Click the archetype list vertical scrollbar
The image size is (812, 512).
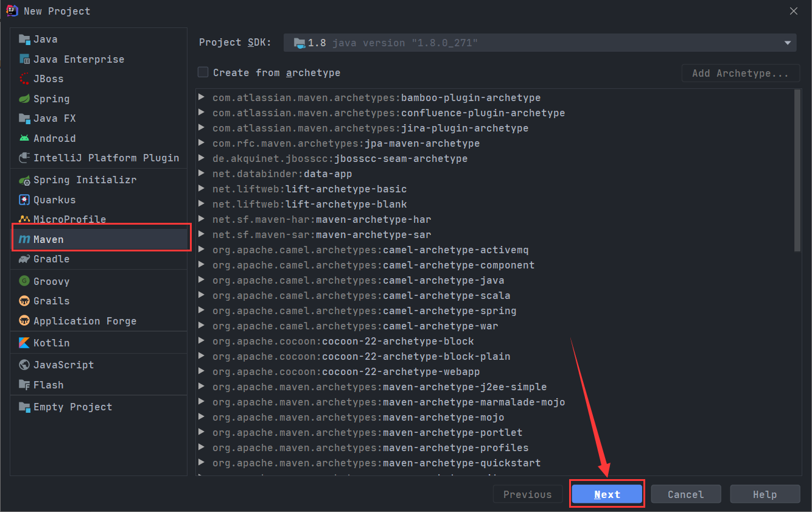coord(798,170)
